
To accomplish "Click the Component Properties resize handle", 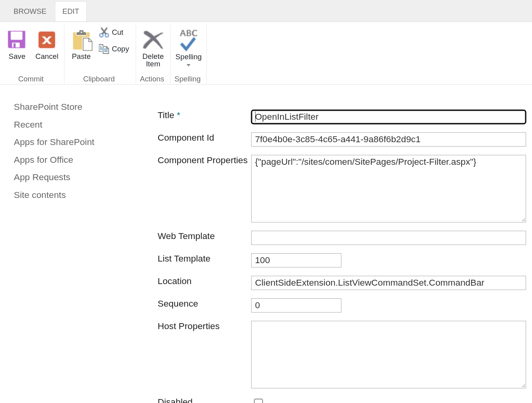I will point(523,220).
